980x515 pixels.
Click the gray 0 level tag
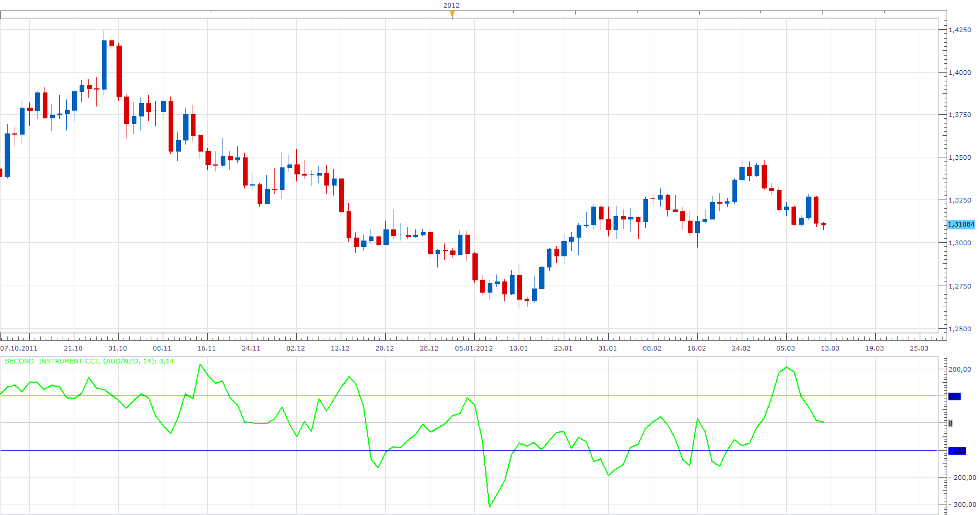pos(950,423)
